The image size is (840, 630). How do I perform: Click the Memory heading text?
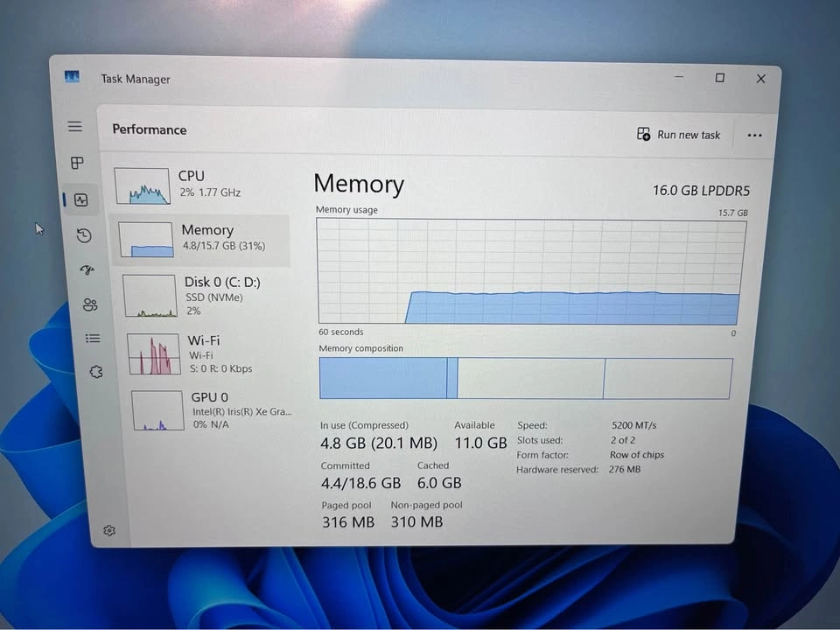(359, 184)
